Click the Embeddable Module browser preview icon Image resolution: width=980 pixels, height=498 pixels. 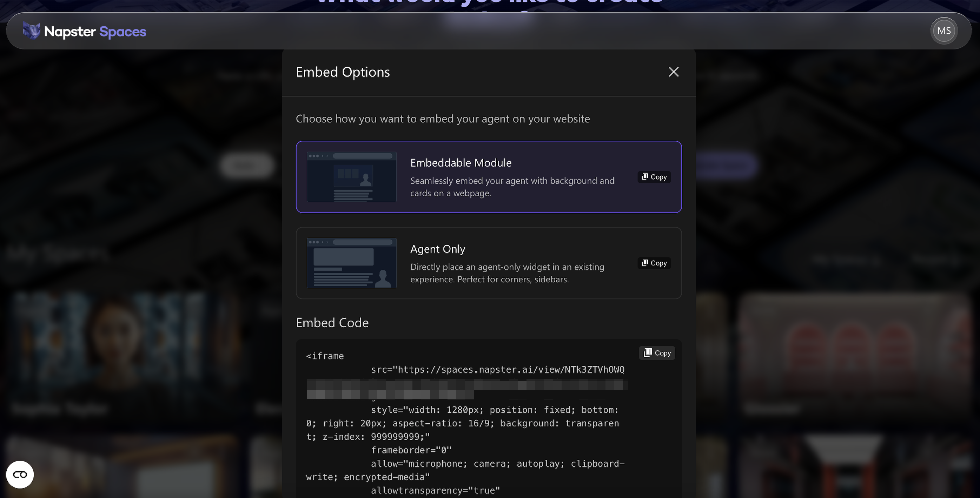point(351,176)
